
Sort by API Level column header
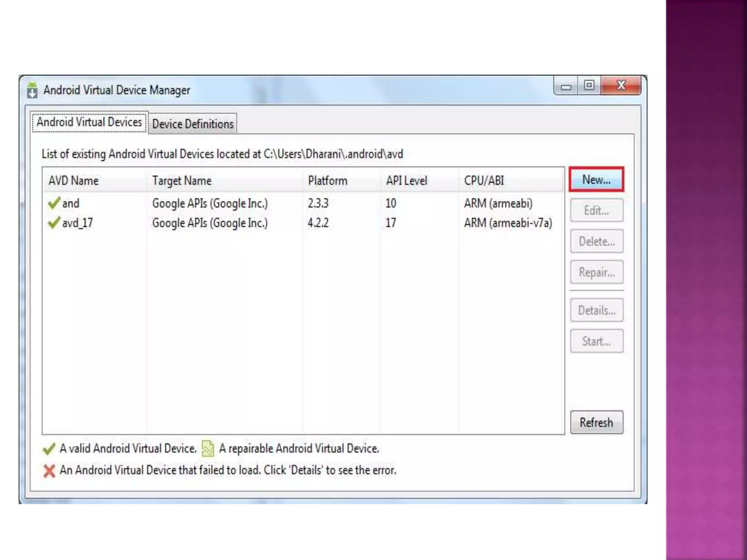click(406, 181)
